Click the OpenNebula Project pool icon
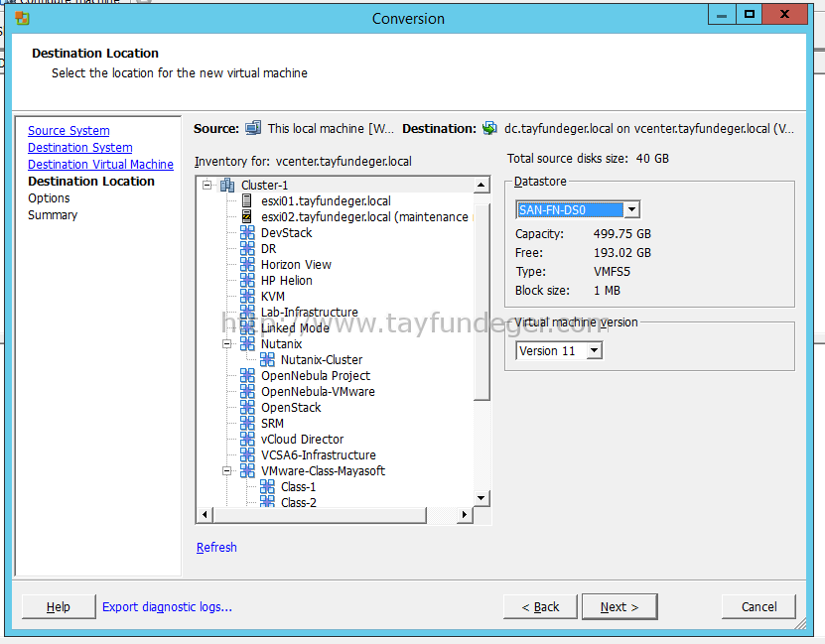Screen dimensions: 825x644 pyautogui.click(x=247, y=375)
